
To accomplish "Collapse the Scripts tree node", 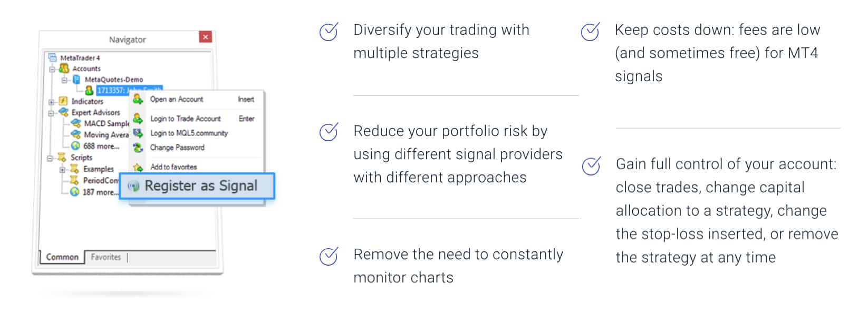I will 50,158.
